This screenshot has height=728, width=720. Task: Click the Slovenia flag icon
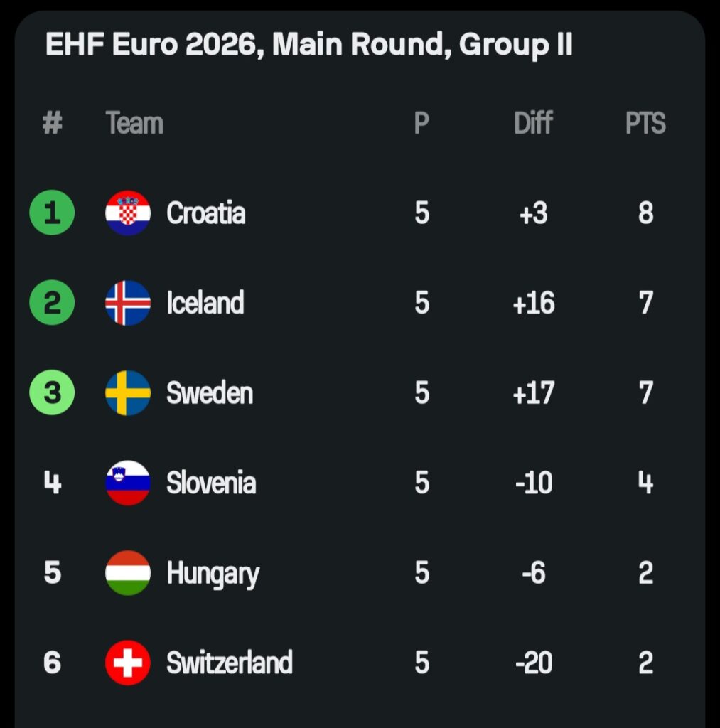(x=128, y=483)
